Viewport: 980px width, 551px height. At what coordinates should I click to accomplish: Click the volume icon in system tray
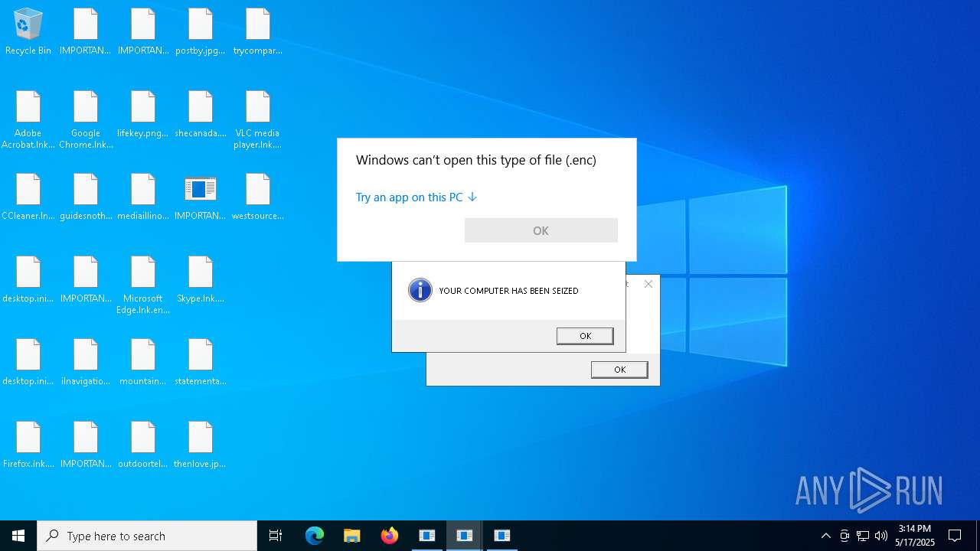tap(881, 536)
